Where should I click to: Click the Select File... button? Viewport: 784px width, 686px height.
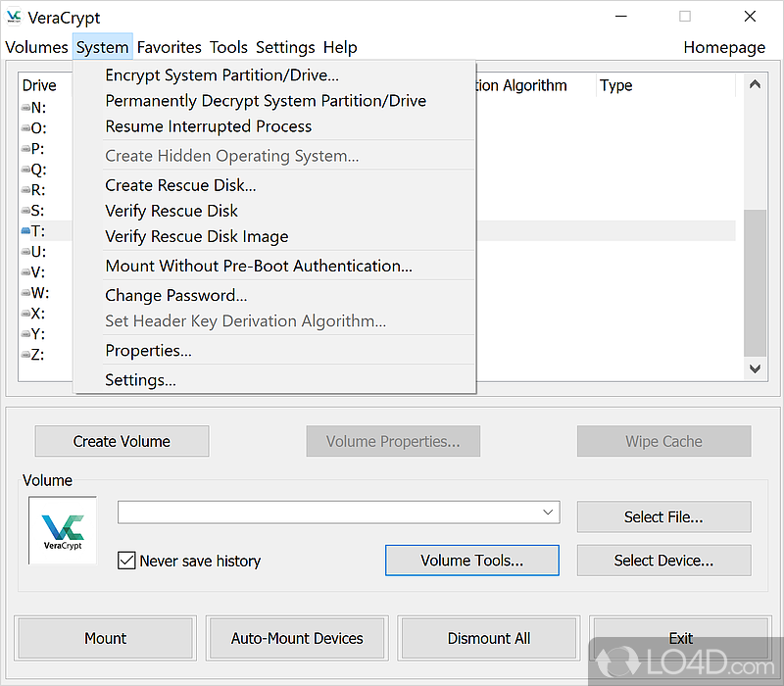[663, 516]
